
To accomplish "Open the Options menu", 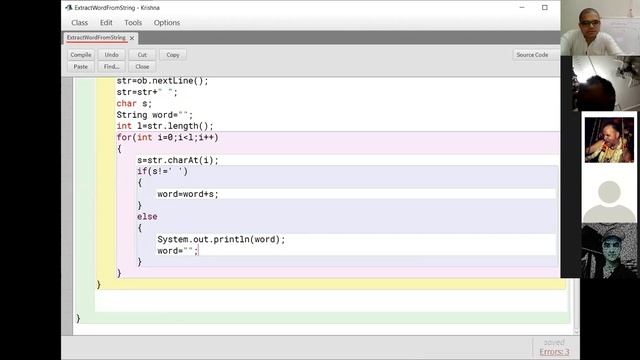I will pyautogui.click(x=167, y=23).
